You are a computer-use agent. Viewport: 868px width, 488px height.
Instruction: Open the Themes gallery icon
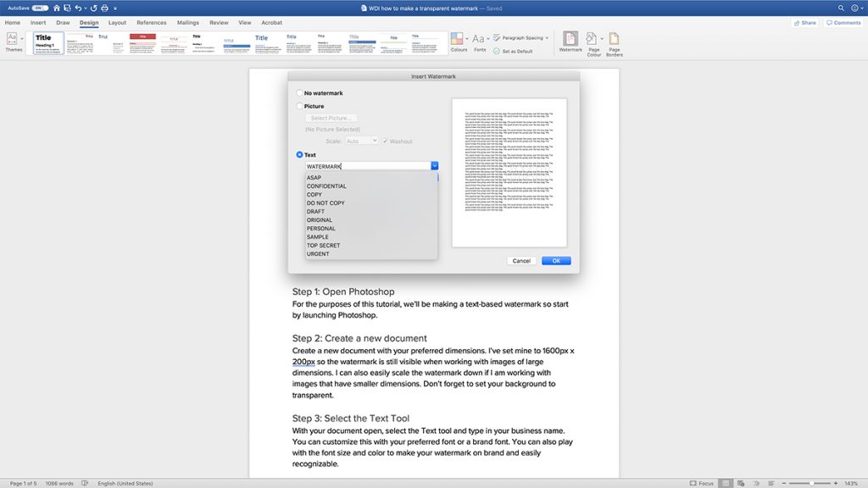[14, 39]
